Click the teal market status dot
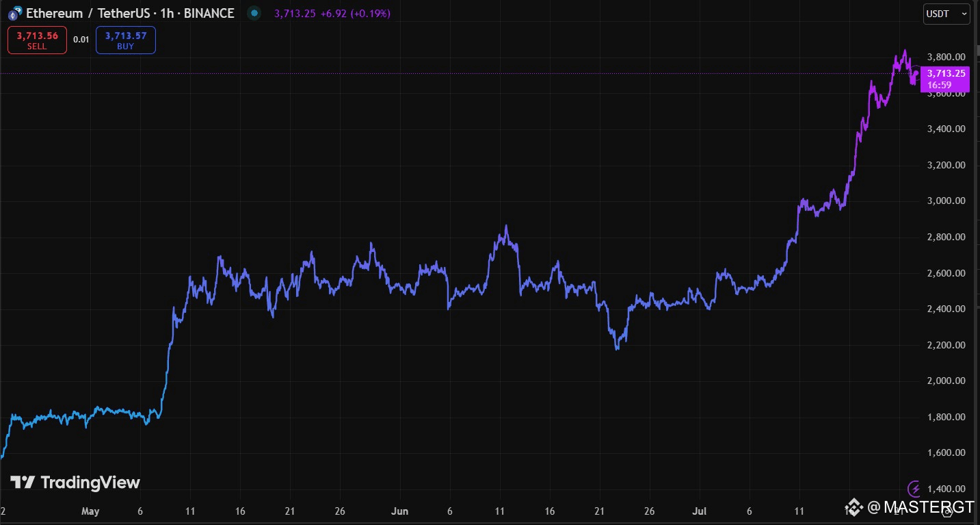The image size is (980, 525). [254, 13]
